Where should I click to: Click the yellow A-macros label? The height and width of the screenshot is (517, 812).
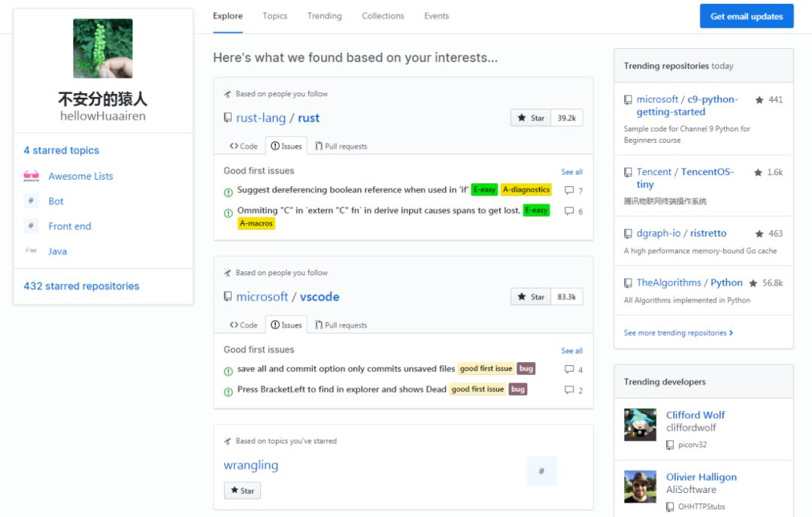tap(256, 224)
